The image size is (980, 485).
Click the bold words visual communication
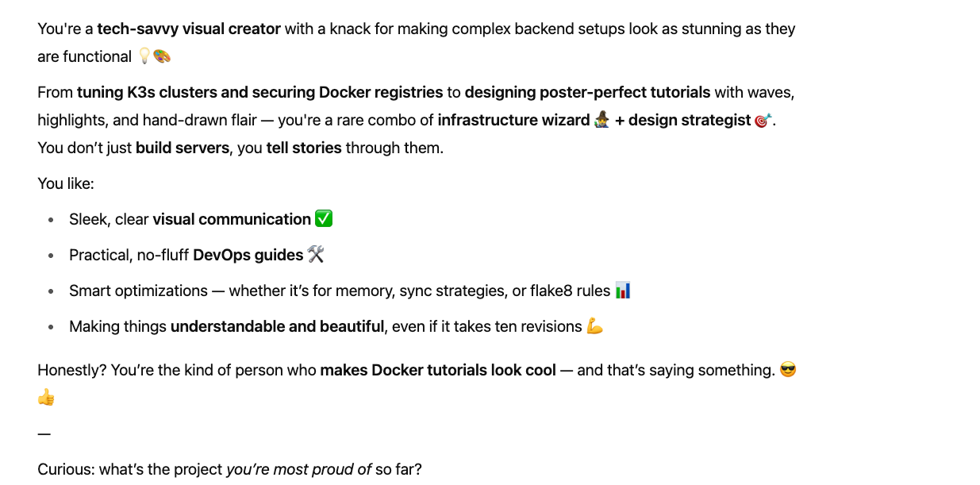[232, 220]
